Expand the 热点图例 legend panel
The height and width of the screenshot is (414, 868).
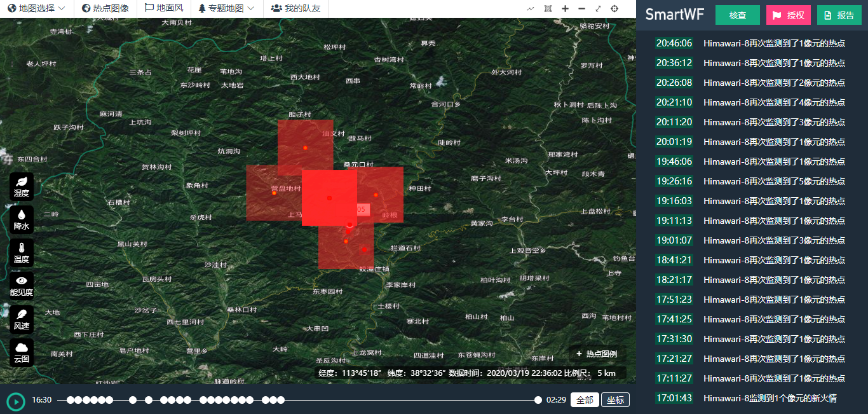(596, 354)
